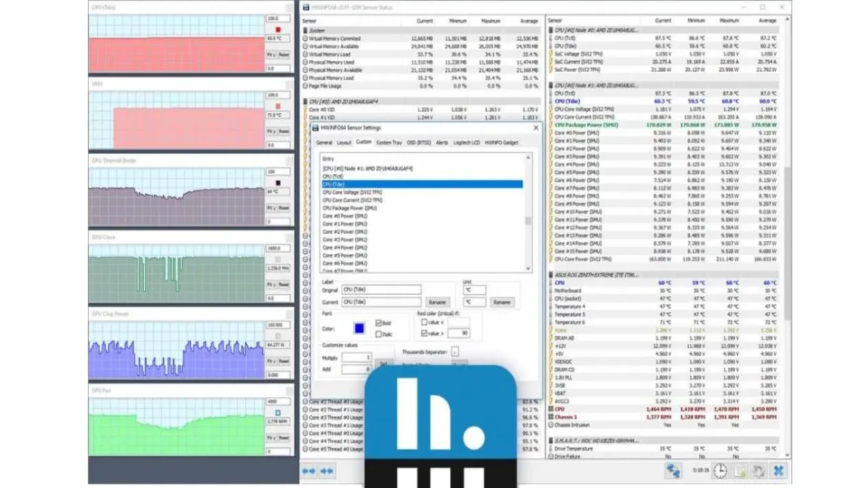Image resolution: width=868 pixels, height=488 pixels.
Task: Click blue color marker in GPU Fan graph
Action: tap(277, 412)
